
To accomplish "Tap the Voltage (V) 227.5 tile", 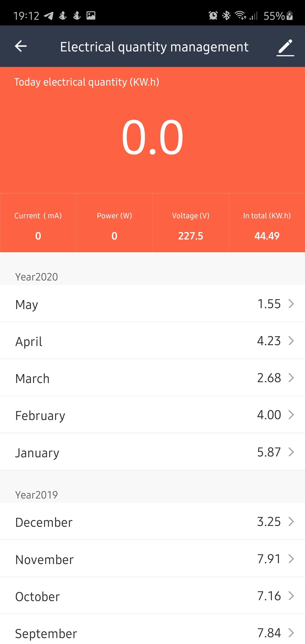I will click(191, 223).
